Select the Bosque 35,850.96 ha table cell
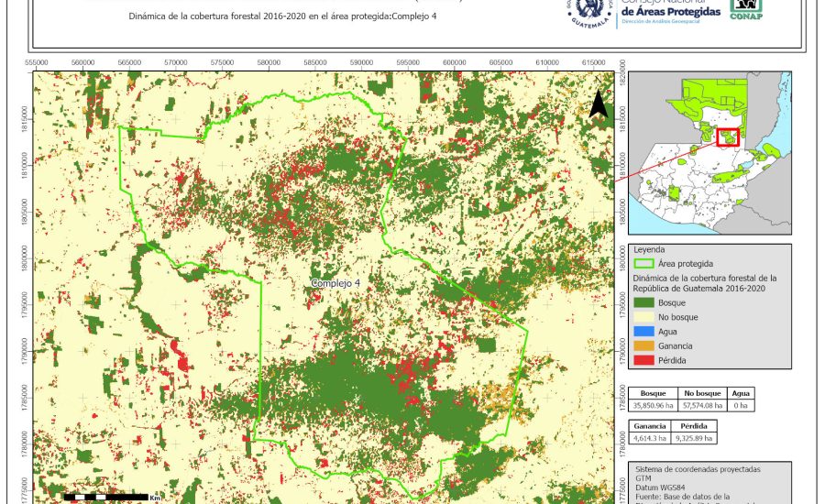The height and width of the screenshot is (504, 825). pos(653,404)
